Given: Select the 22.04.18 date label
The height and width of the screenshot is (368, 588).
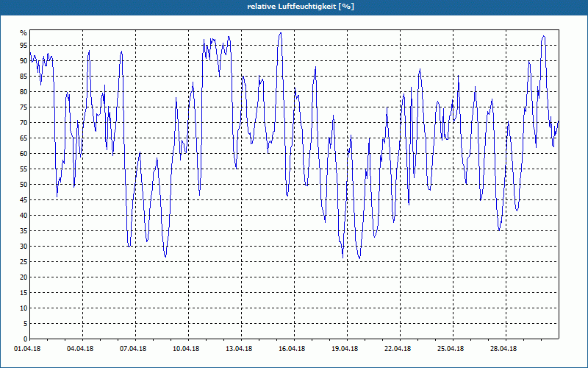Looking at the screenshot, I should coord(398,349).
